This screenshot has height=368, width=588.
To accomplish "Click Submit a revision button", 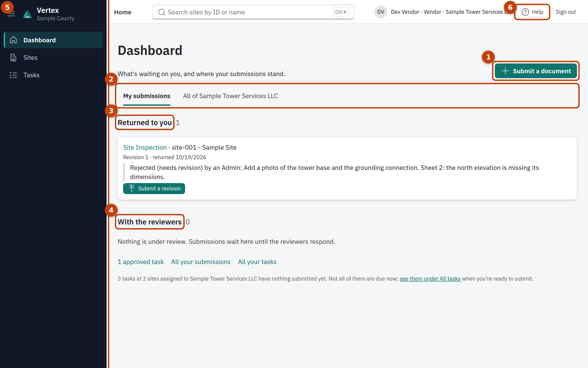I will tap(154, 189).
